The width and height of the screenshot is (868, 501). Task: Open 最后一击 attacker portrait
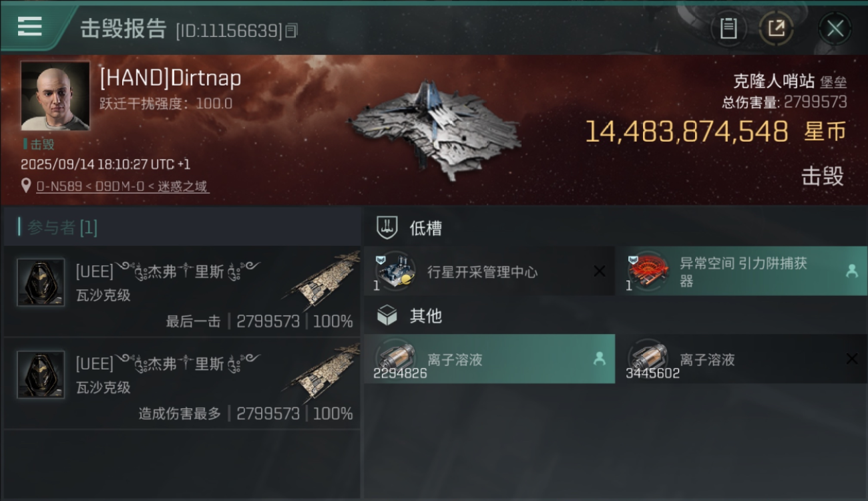point(41,283)
